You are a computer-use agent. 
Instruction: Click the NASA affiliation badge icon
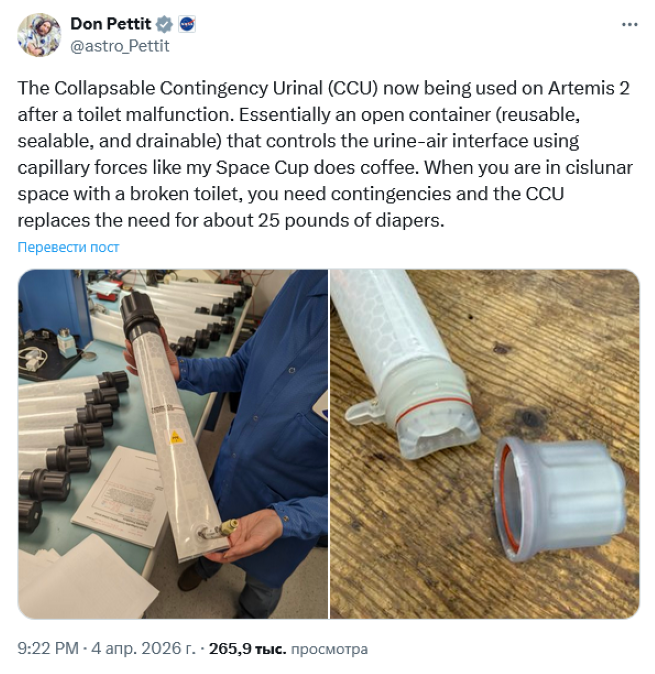click(187, 24)
